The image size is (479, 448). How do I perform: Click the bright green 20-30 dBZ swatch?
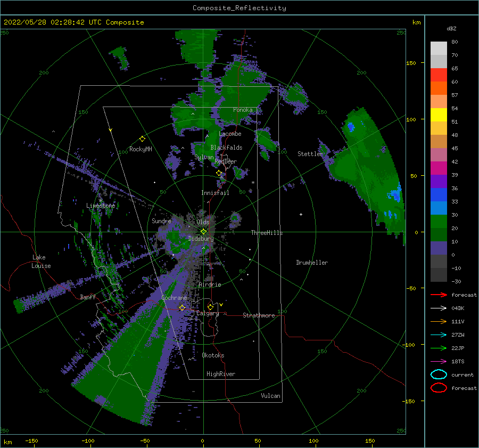[x=439, y=222]
